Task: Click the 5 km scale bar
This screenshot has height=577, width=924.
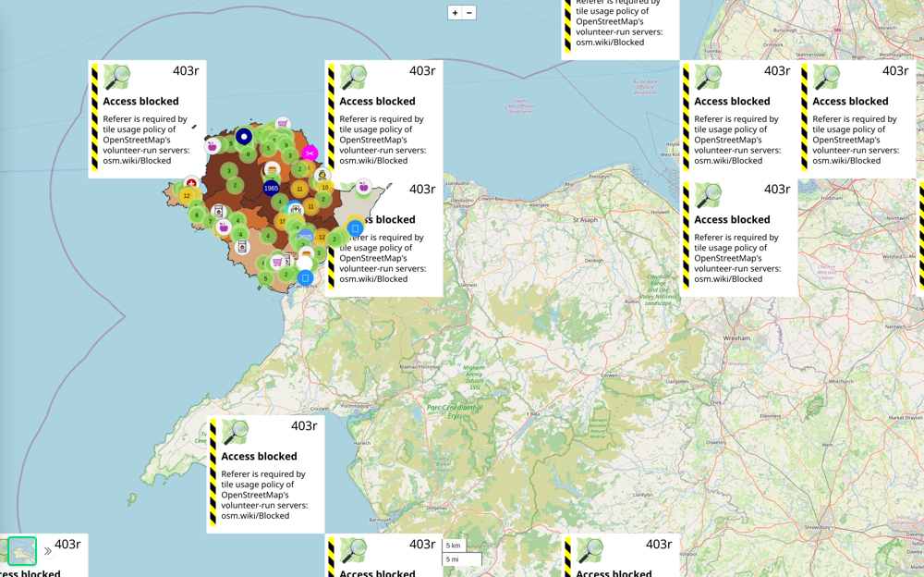Action: 455,546
